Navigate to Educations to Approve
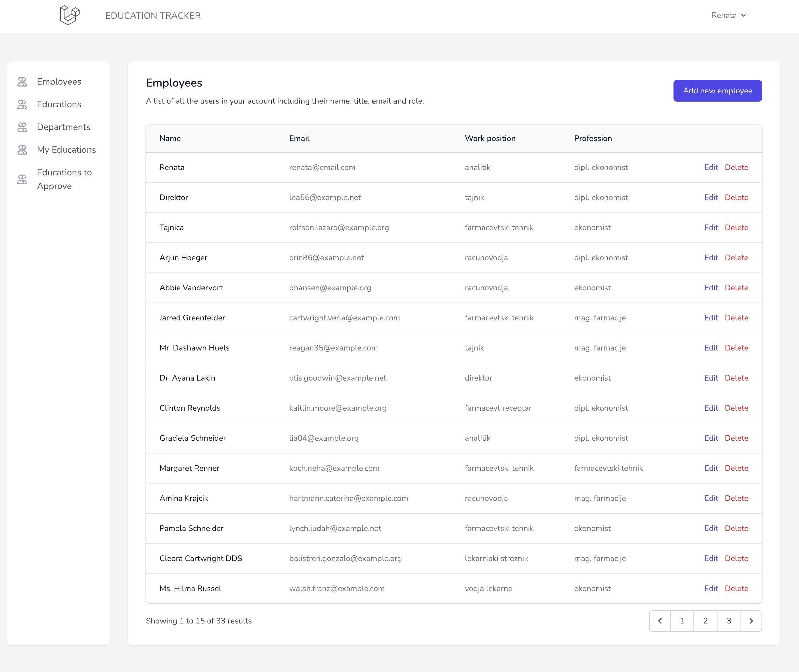799x672 pixels. pyautogui.click(x=64, y=179)
